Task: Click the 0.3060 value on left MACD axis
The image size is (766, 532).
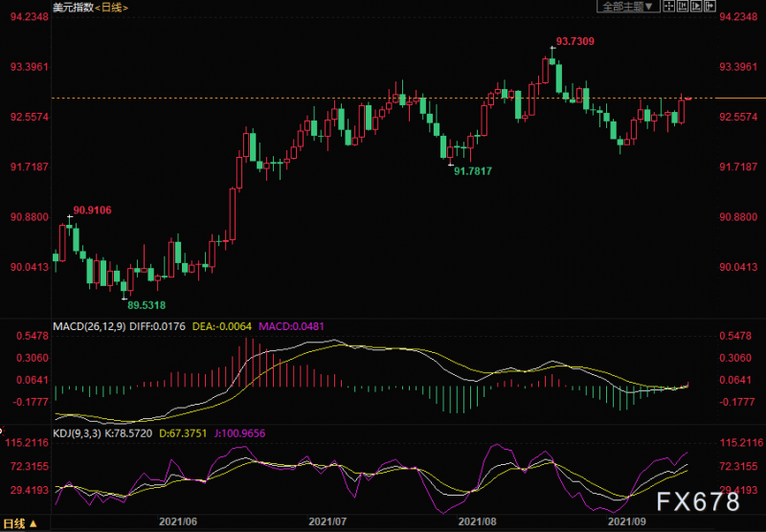Action: click(33, 358)
